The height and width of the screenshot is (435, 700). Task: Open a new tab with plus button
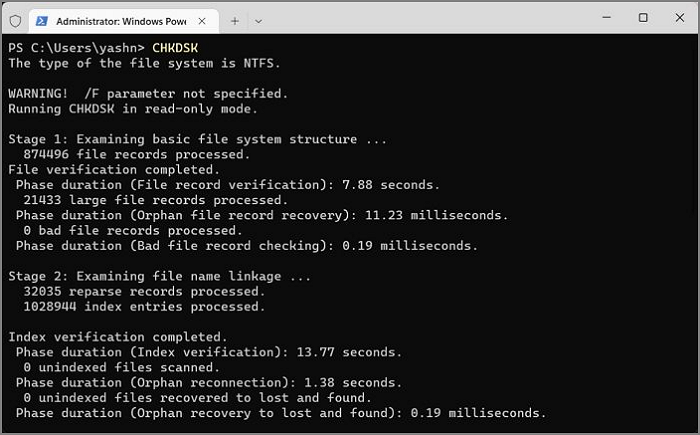click(x=235, y=19)
